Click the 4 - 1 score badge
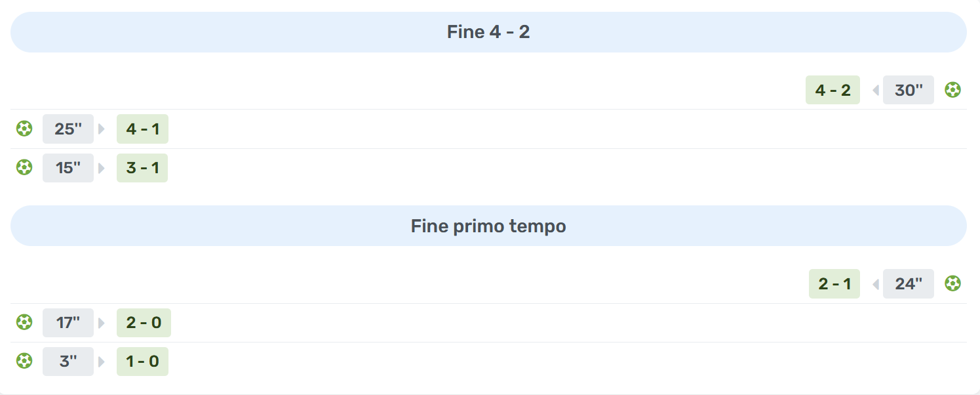The image size is (980, 395). [142, 129]
